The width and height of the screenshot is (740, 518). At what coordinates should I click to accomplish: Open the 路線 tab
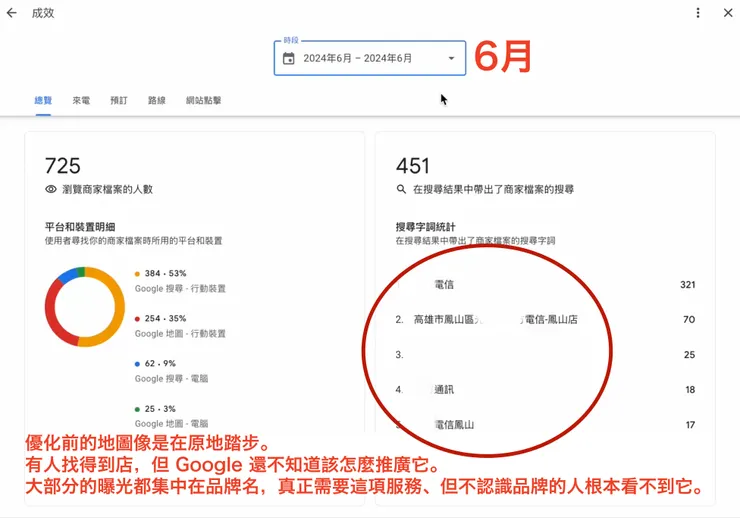[157, 100]
